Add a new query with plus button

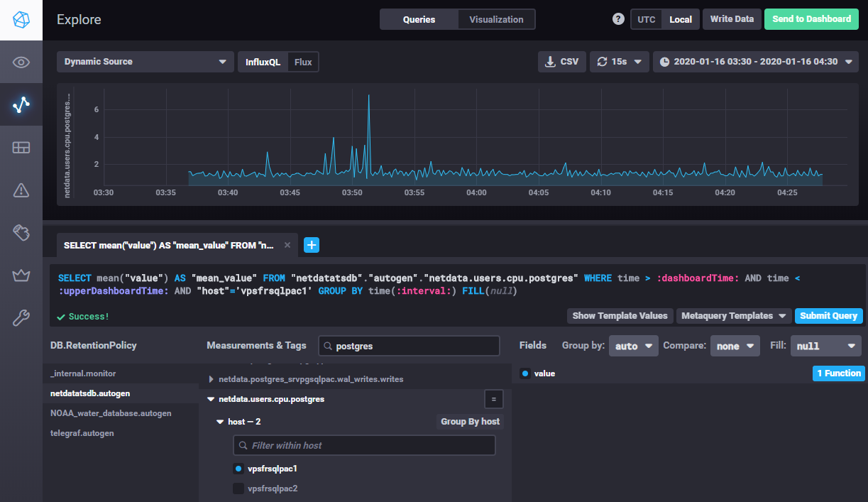(312, 245)
